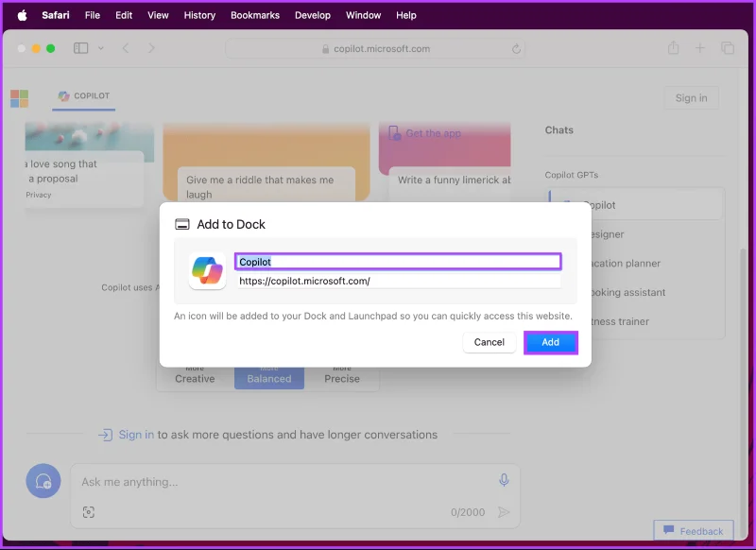This screenshot has width=756, height=550.
Task: Select the COPILOT tab
Action: (84, 96)
